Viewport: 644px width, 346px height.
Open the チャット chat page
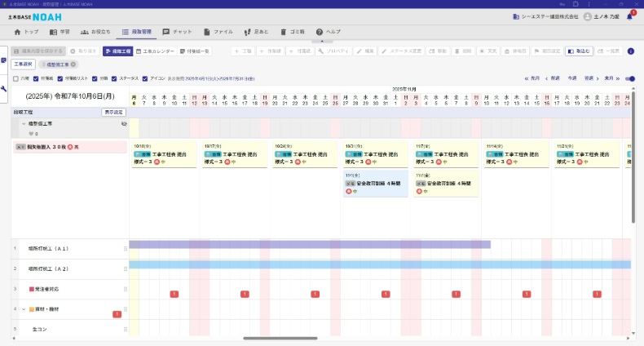click(x=178, y=31)
